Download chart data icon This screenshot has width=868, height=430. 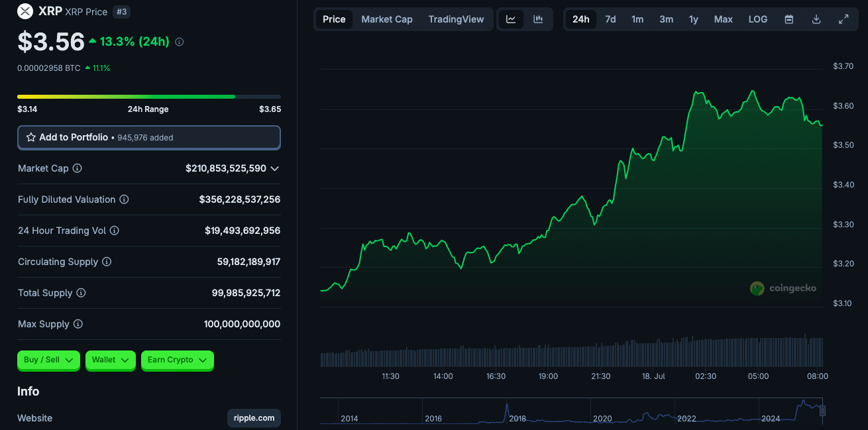pyautogui.click(x=816, y=19)
